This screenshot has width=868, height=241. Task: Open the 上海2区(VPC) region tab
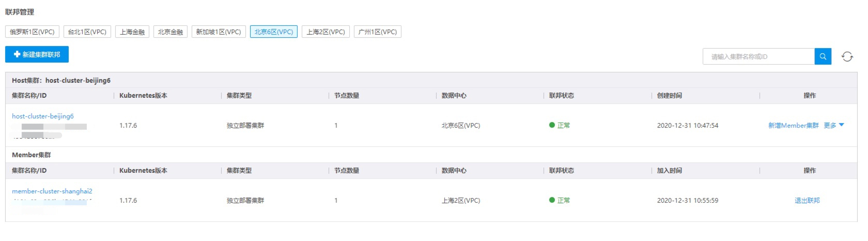pos(326,32)
